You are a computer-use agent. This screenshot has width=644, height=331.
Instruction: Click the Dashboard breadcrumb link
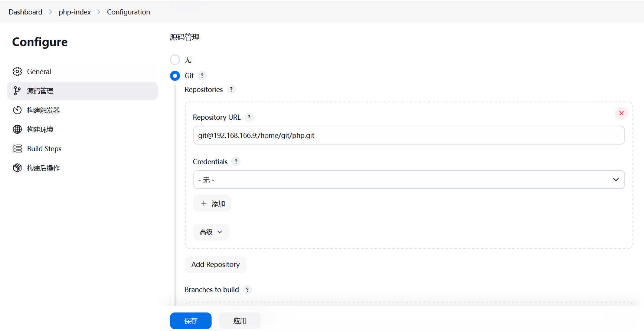pyautogui.click(x=26, y=12)
